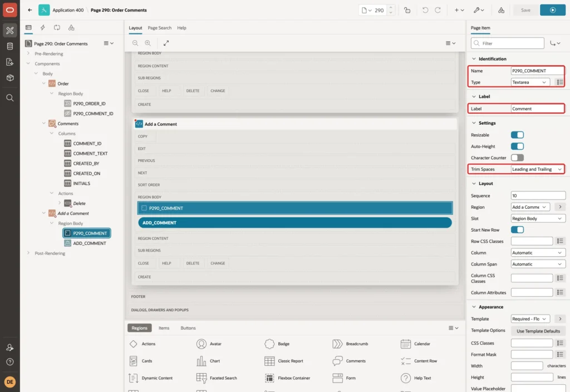The image size is (570, 392).
Task: Open the Column Span dropdown
Action: coord(538,264)
